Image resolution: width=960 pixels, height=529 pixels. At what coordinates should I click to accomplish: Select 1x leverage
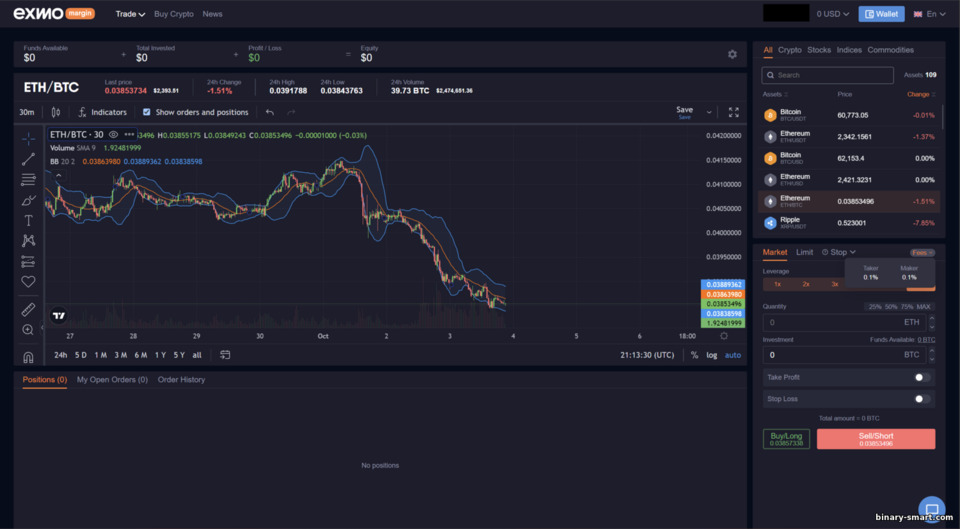coord(778,284)
